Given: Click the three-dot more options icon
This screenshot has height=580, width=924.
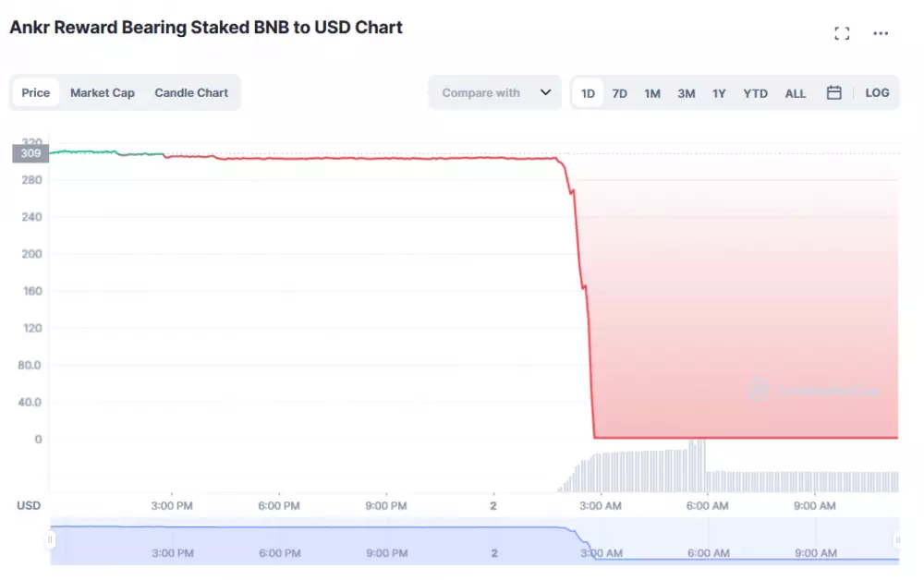Looking at the screenshot, I should [881, 33].
